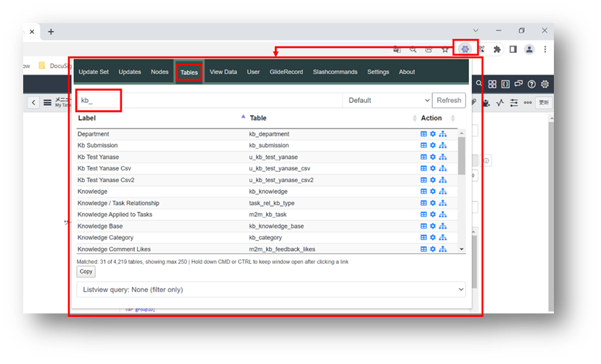Open list view for kb_knowledge
This screenshot has width=601, height=364.
pos(423,191)
